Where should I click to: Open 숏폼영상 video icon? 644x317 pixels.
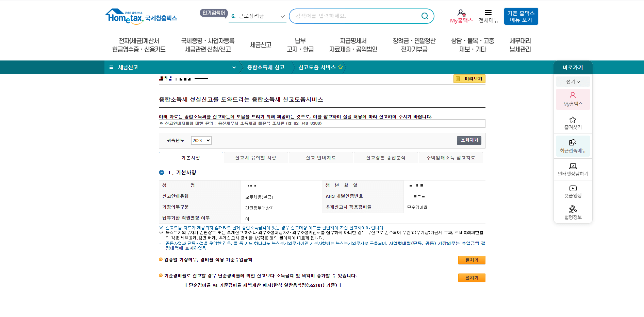click(573, 191)
